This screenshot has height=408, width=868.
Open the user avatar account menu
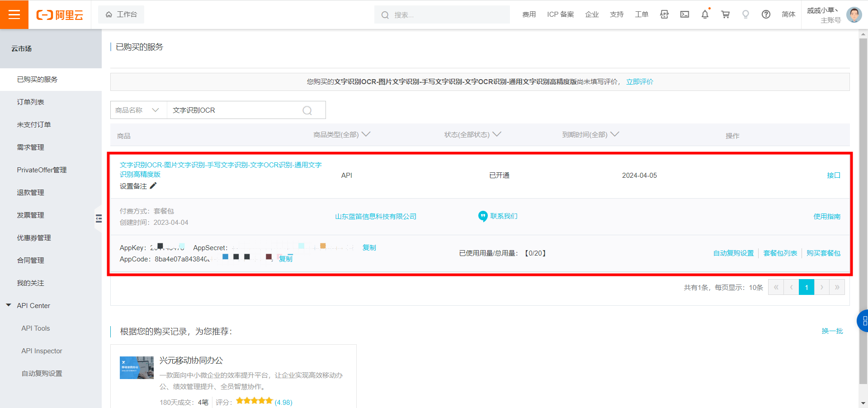(854, 14)
